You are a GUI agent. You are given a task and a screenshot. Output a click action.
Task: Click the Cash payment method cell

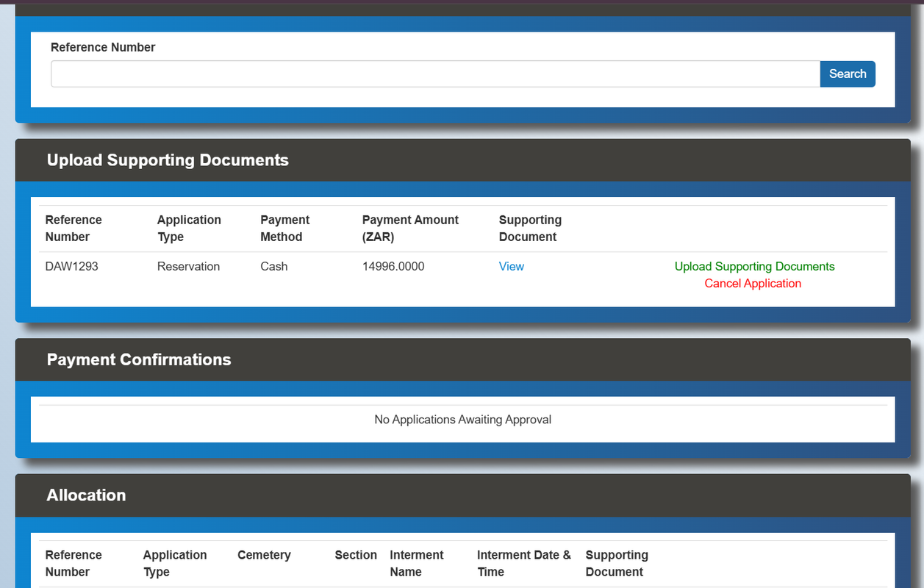(274, 266)
